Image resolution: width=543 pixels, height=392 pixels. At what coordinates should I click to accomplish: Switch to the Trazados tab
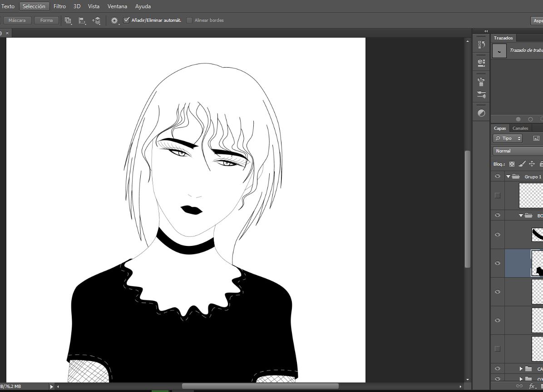pyautogui.click(x=503, y=38)
